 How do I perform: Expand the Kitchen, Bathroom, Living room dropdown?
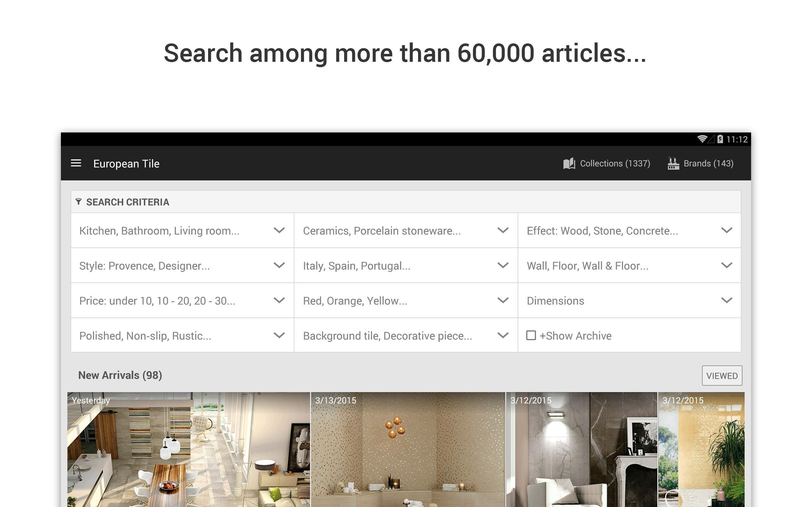pos(182,230)
